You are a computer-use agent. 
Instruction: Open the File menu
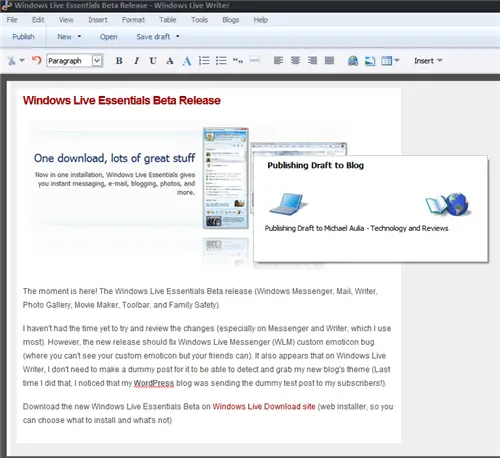tap(12, 20)
